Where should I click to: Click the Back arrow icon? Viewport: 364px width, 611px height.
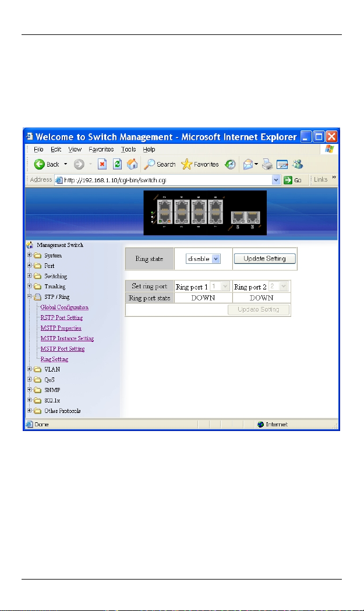tap(40, 164)
